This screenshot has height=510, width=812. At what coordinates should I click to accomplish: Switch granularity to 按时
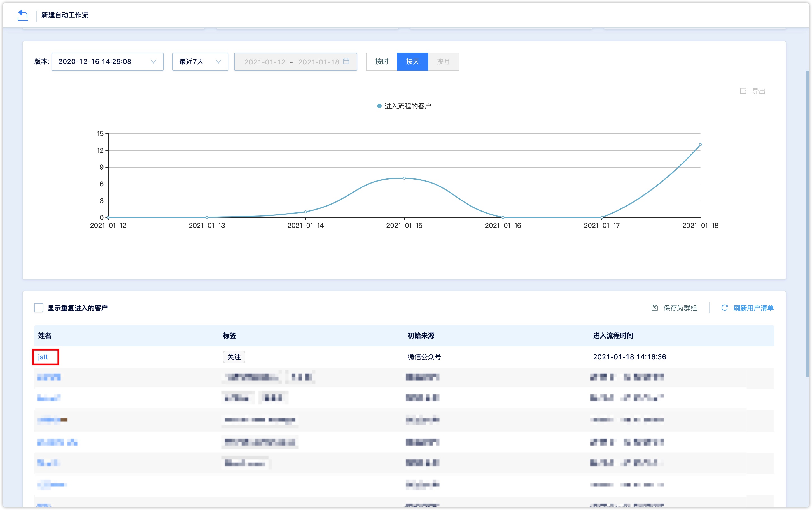381,61
